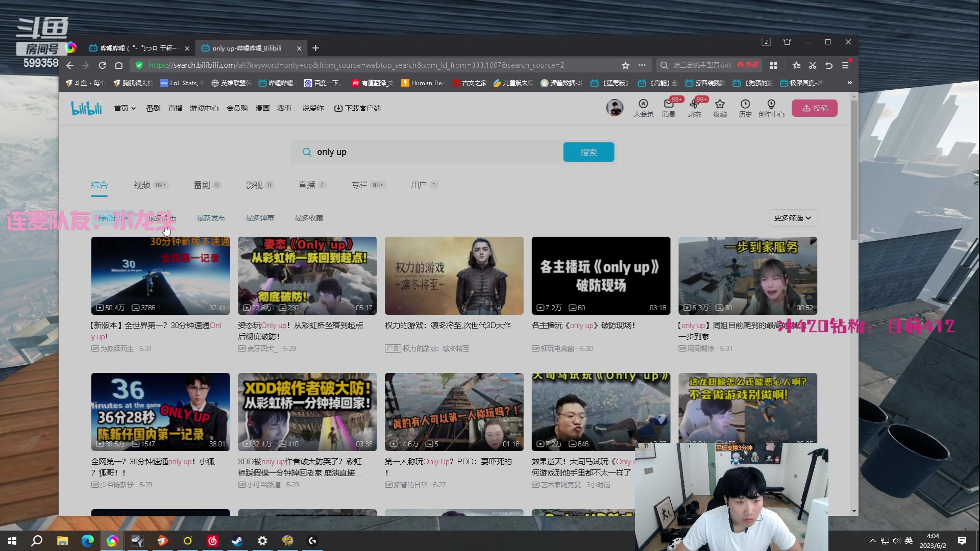Sort results by 最多收藏
980x551 pixels.
tap(309, 218)
